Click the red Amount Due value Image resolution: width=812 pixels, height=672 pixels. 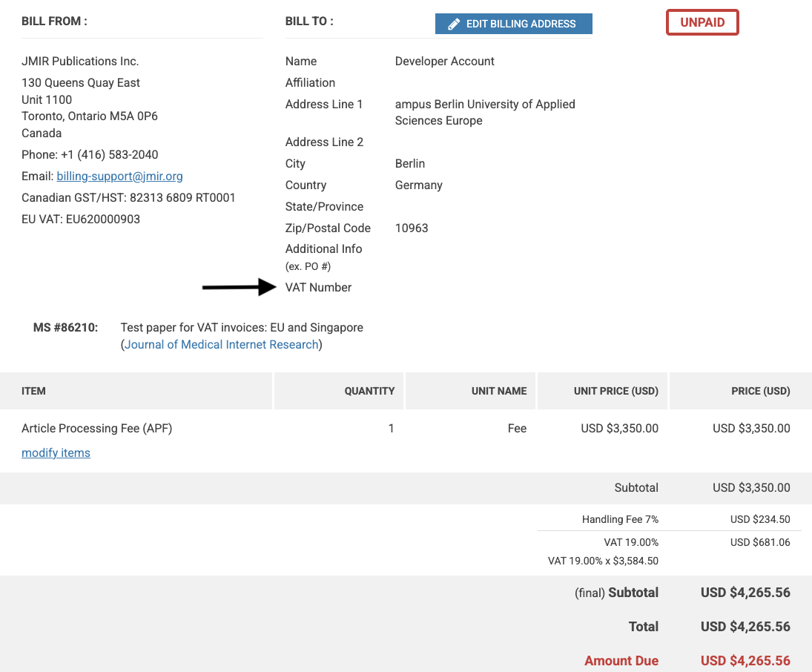coord(745,661)
